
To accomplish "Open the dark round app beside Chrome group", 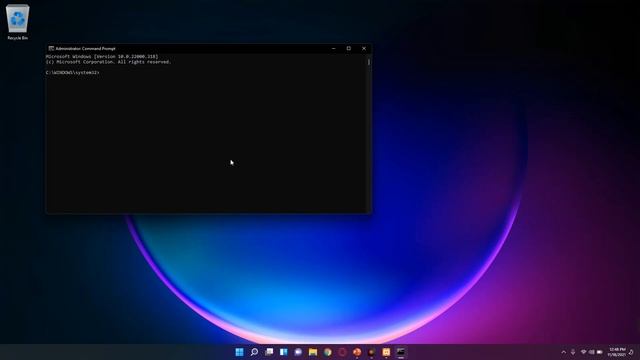I will pyautogui.click(x=371, y=352).
